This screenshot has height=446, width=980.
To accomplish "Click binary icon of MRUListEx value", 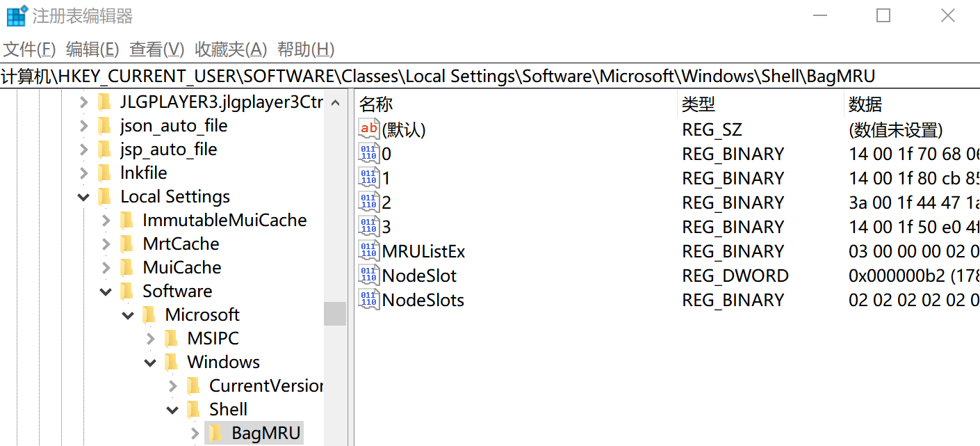I will coord(369,250).
